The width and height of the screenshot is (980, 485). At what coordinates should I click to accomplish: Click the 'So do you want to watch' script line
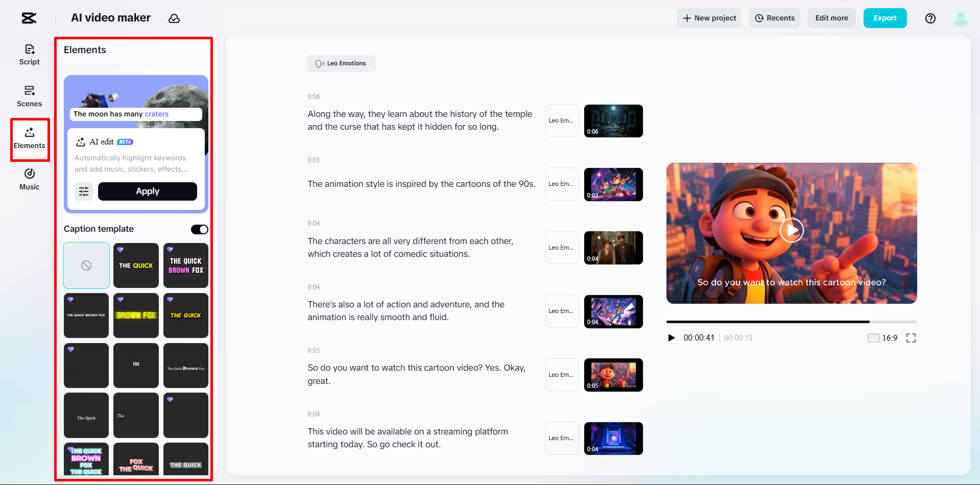point(416,374)
